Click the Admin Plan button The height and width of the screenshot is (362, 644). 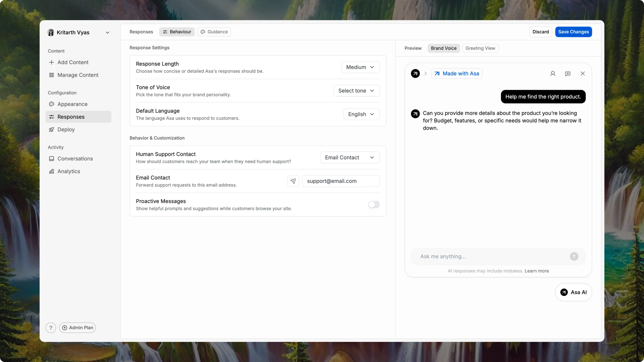pyautogui.click(x=77, y=328)
